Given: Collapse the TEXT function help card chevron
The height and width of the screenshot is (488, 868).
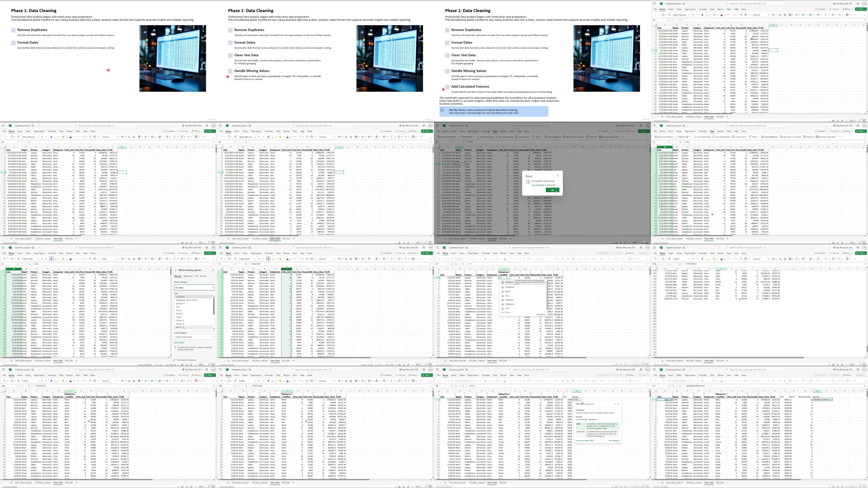Looking at the screenshot, I should pos(615,404).
